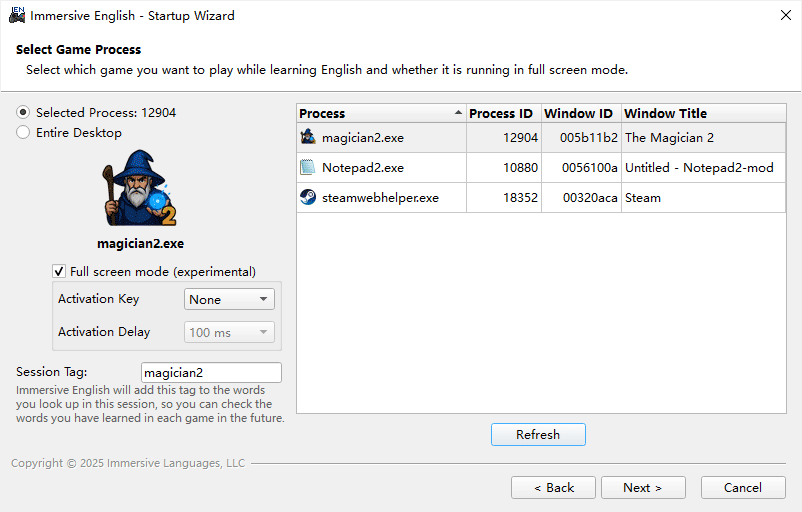Uncheck Full screen mode (experimental)
This screenshot has height=512, width=802.
click(x=59, y=271)
